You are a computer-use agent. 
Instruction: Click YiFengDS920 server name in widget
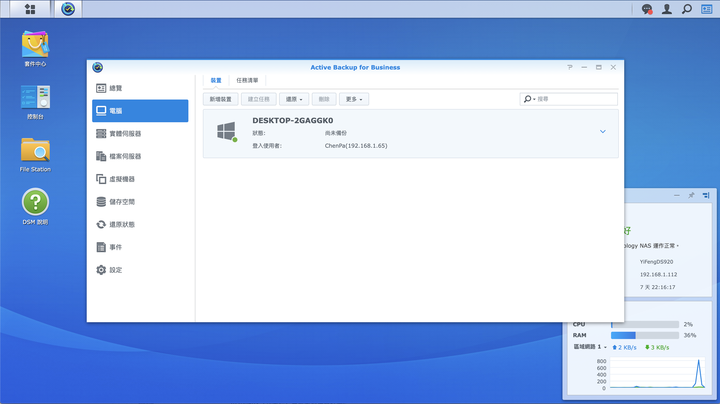click(656, 262)
